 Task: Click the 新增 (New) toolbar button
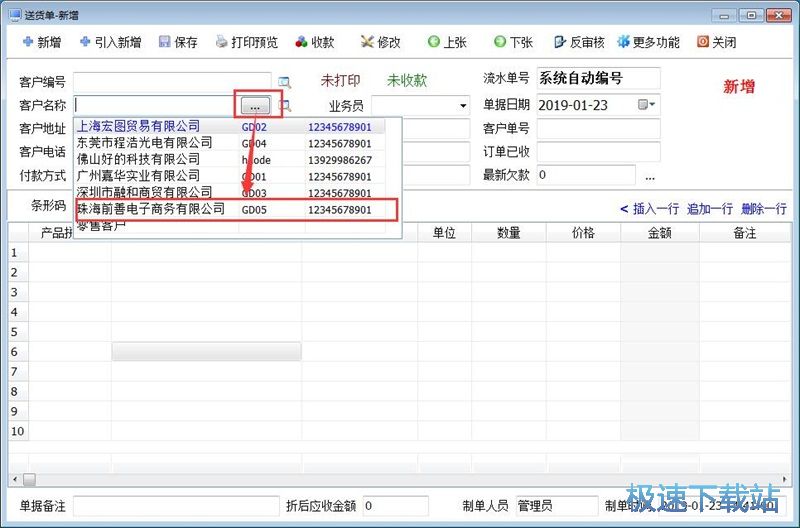(x=41, y=42)
